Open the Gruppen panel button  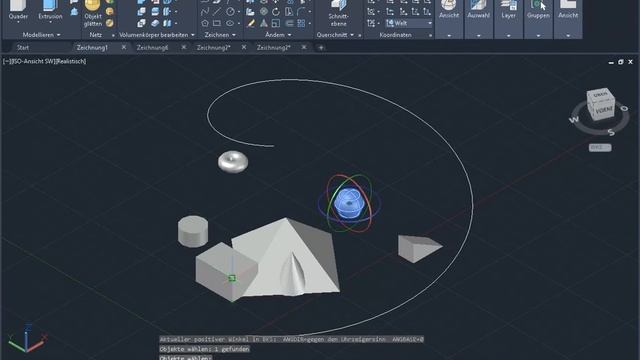[x=538, y=10]
